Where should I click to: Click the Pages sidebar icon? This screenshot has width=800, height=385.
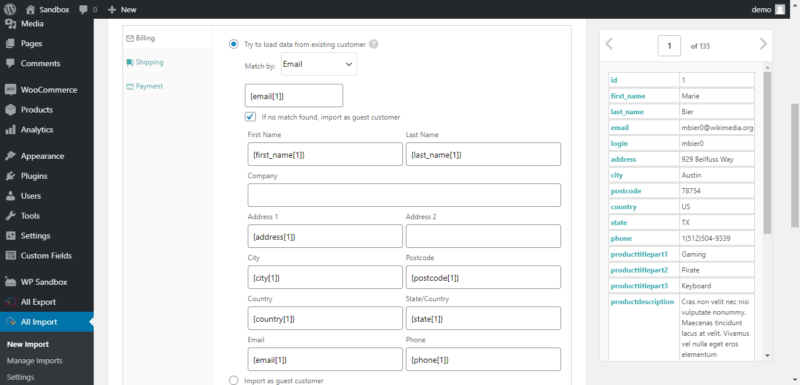[x=10, y=43]
